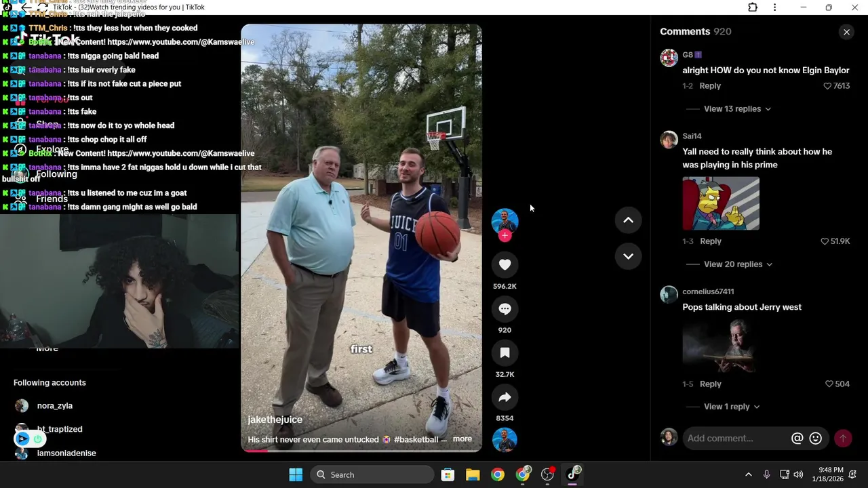
Task: Launch Google Chrome from the taskbar
Action: point(498,474)
